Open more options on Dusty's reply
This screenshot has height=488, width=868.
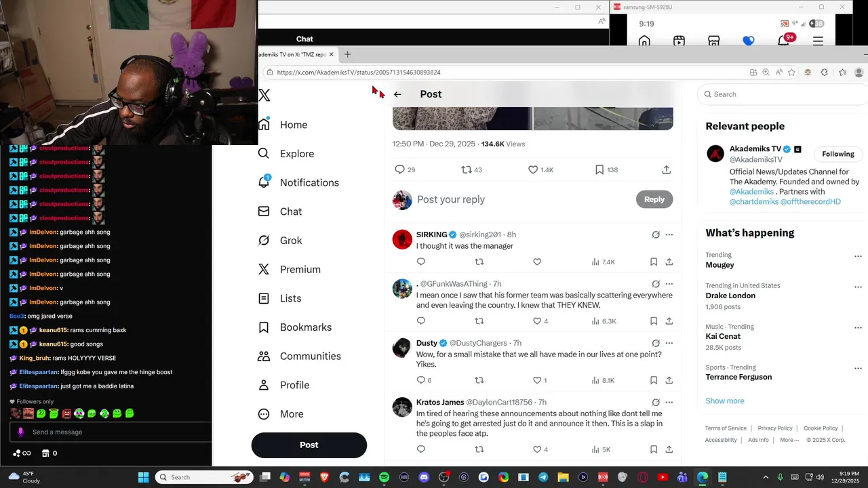669,343
